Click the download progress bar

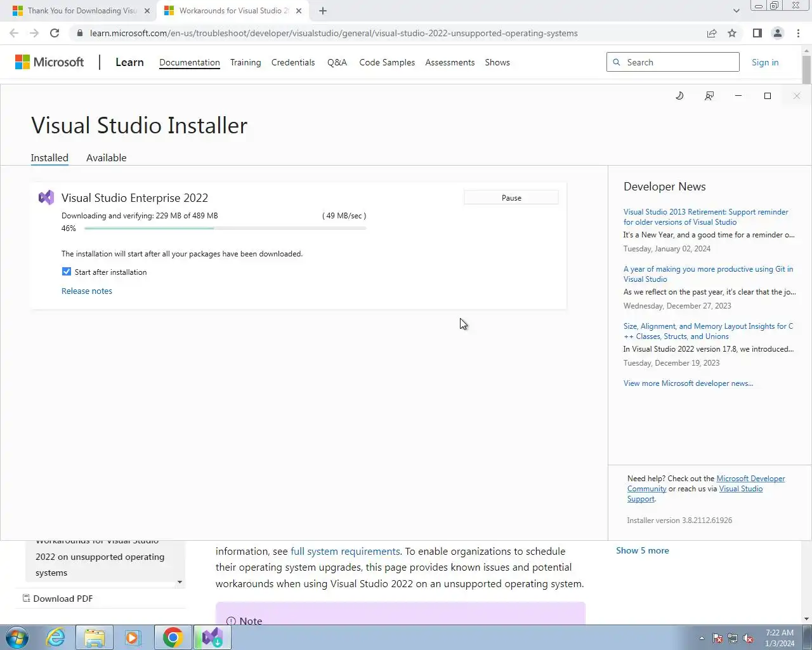point(225,228)
